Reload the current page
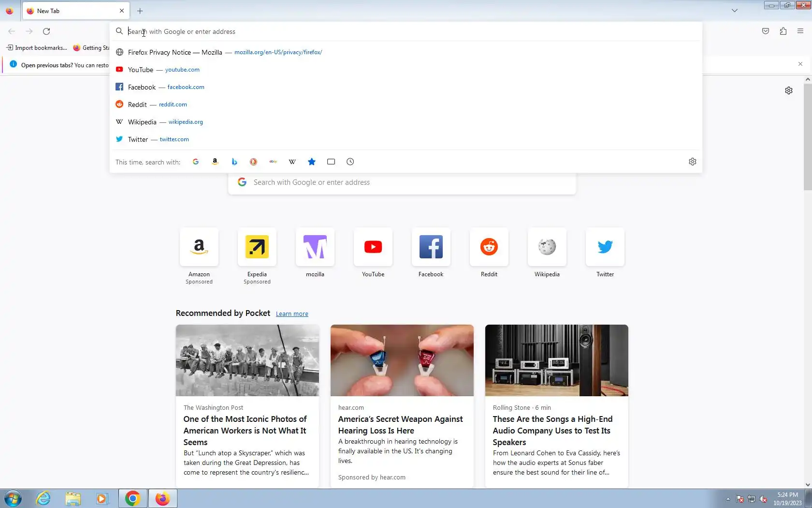The height and width of the screenshot is (508, 812). coord(46,31)
